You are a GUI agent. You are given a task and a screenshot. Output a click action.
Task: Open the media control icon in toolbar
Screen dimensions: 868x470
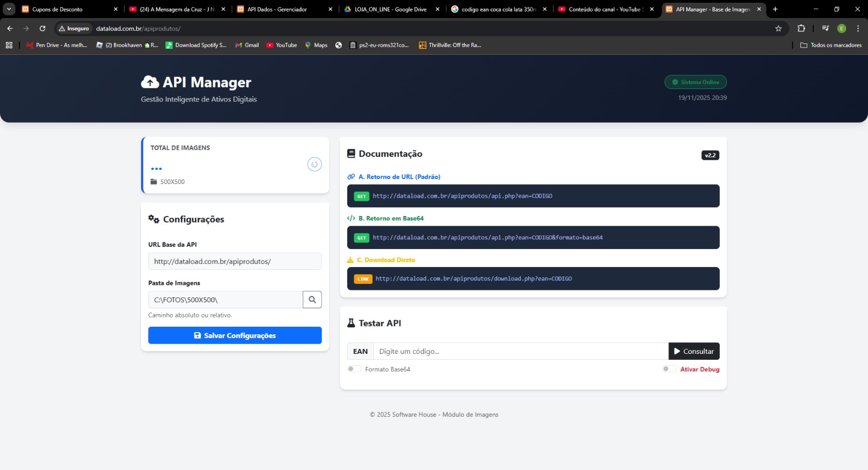pos(825,29)
